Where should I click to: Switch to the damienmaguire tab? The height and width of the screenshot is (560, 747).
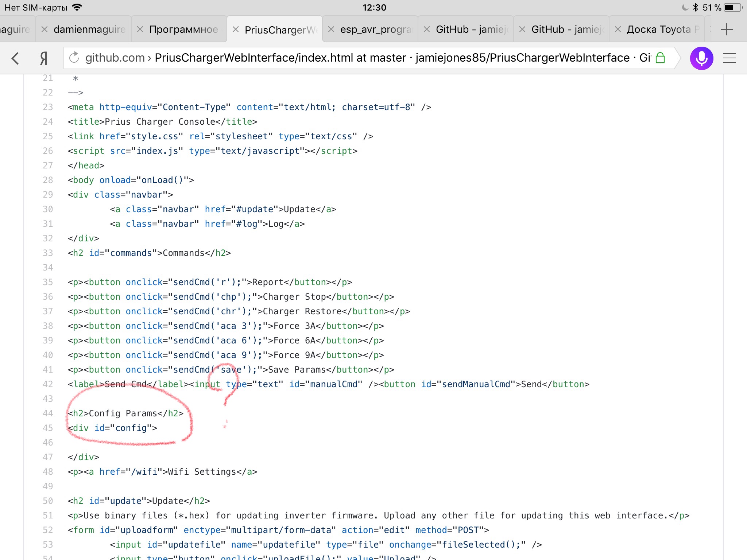(x=89, y=30)
